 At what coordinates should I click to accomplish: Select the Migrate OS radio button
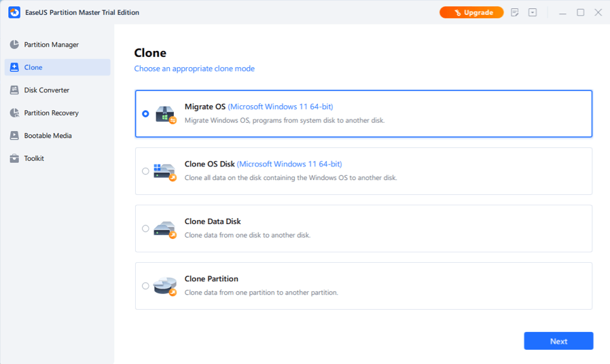145,114
